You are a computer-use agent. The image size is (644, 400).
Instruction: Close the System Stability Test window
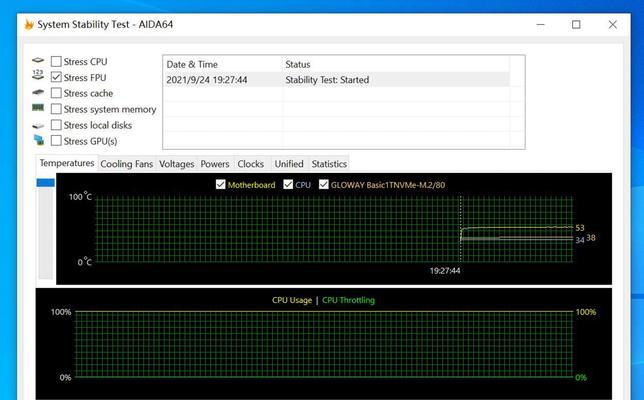[612, 25]
